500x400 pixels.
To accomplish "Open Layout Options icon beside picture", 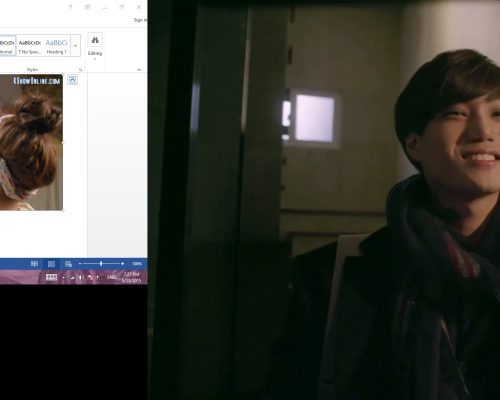I will click(x=72, y=80).
